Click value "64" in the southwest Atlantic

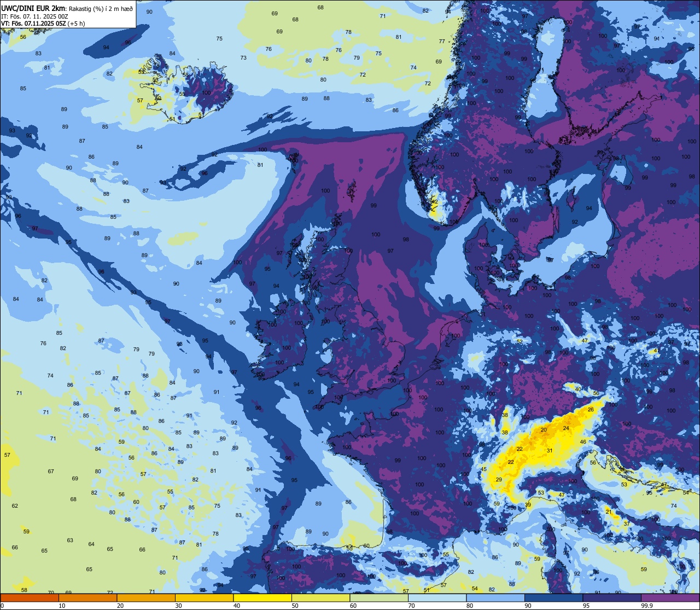coord(91,544)
